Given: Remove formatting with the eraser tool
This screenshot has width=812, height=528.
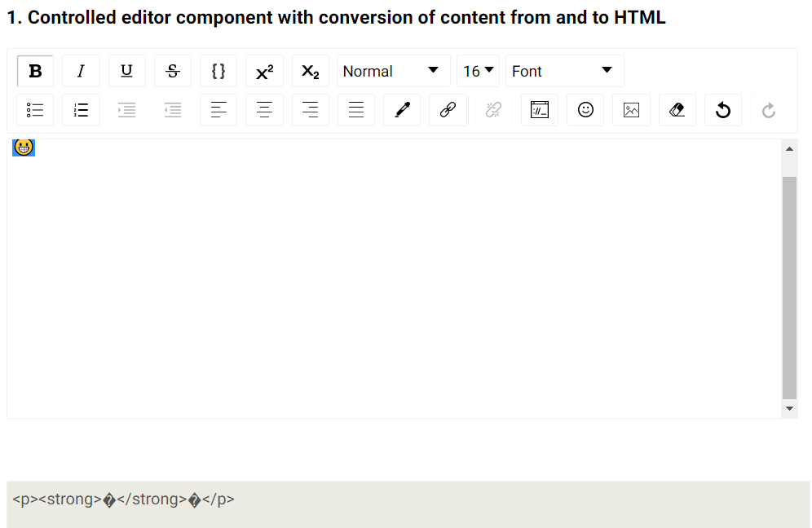Looking at the screenshot, I should [x=677, y=110].
